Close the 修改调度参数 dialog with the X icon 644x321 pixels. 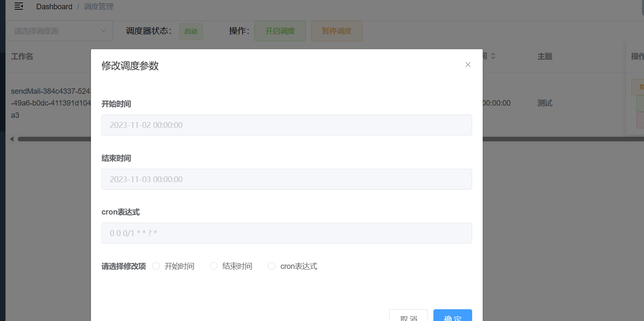pos(468,65)
